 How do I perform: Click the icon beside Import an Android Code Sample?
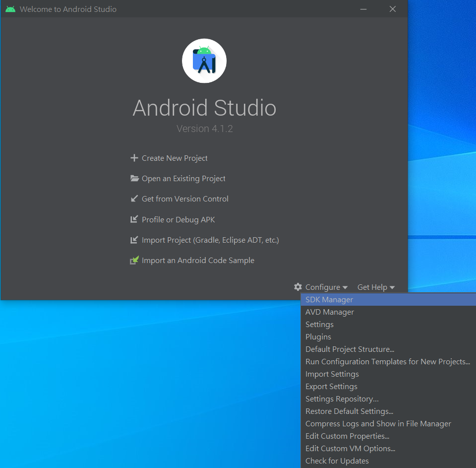pyautogui.click(x=134, y=260)
